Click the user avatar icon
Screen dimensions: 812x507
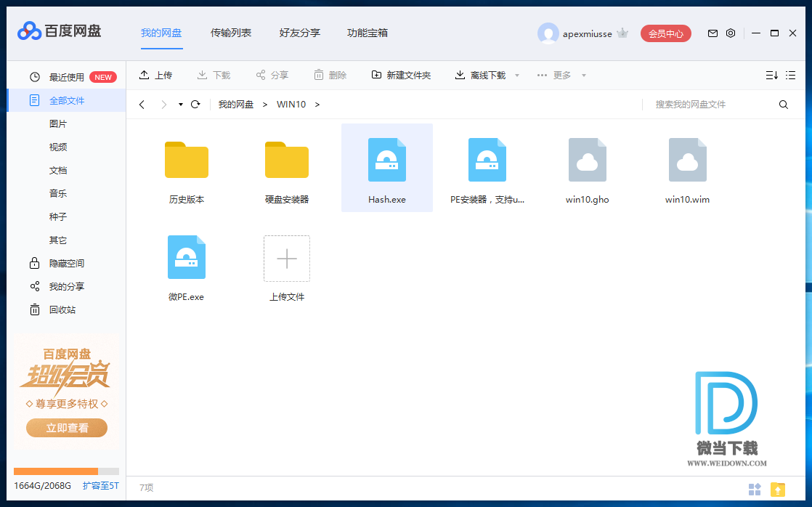(x=548, y=33)
